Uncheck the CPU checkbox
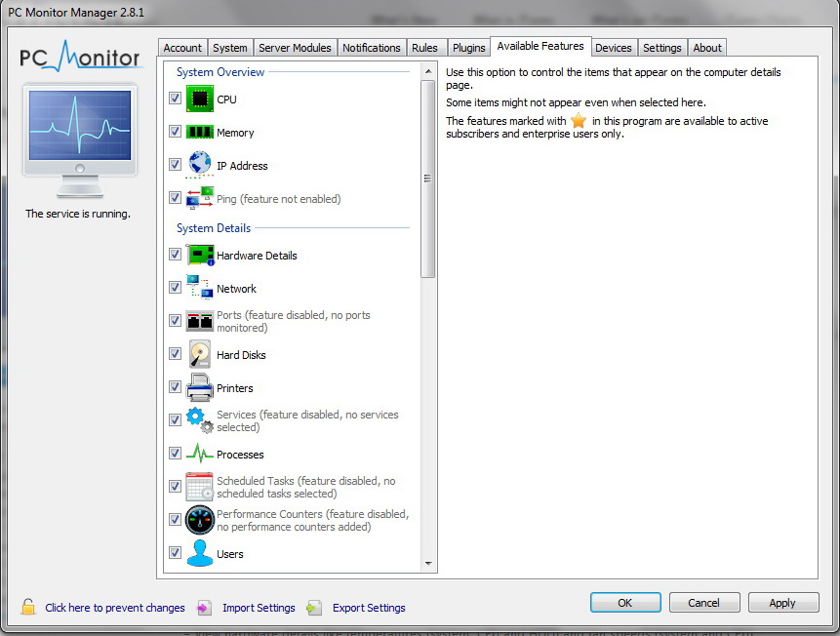Image resolution: width=840 pixels, height=636 pixels. [175, 99]
